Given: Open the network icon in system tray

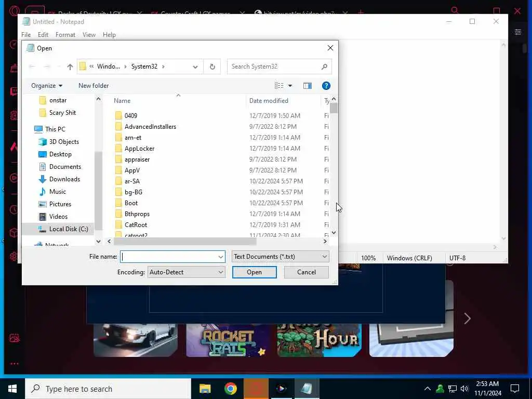Looking at the screenshot, I should pos(453,389).
